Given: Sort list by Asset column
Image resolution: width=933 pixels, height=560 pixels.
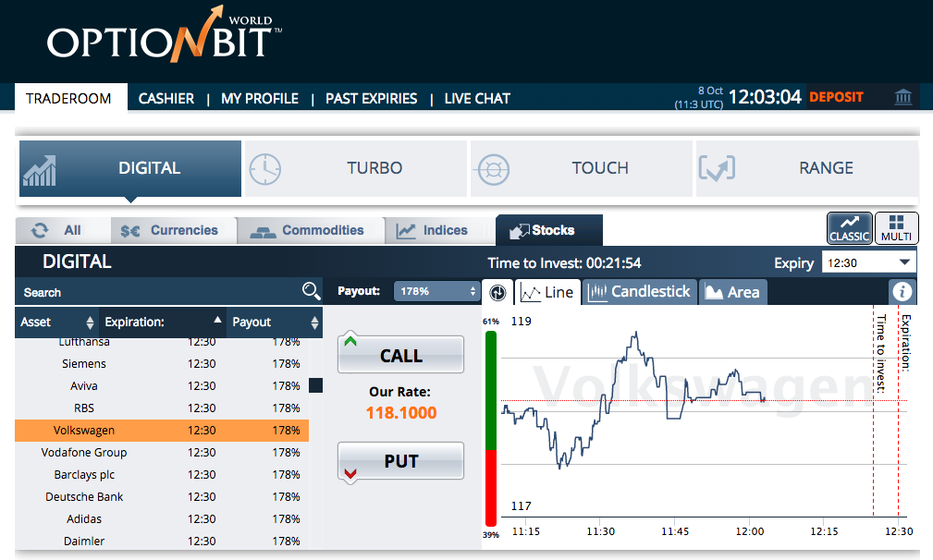Looking at the screenshot, I should [56, 323].
